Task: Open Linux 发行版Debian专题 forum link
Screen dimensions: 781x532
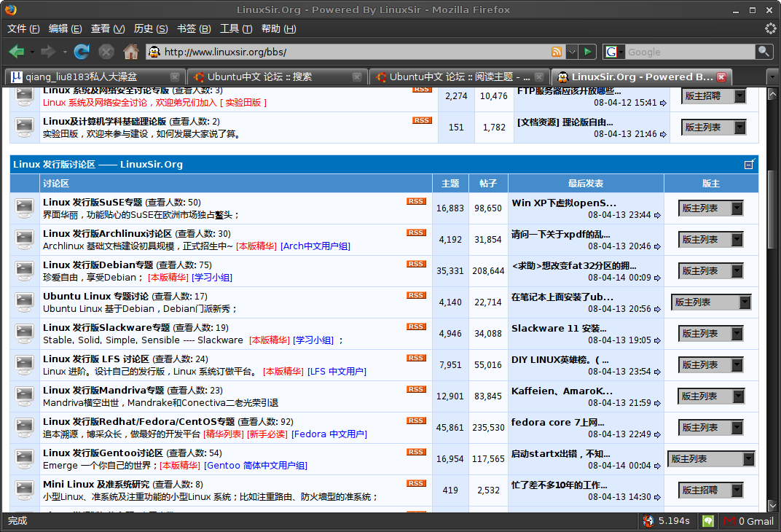Action: click(98, 265)
